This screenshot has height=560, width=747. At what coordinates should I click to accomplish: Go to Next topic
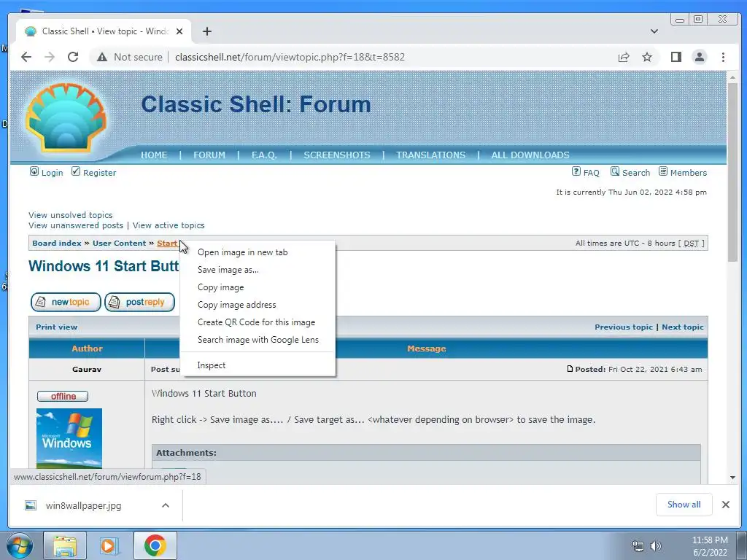[683, 327]
